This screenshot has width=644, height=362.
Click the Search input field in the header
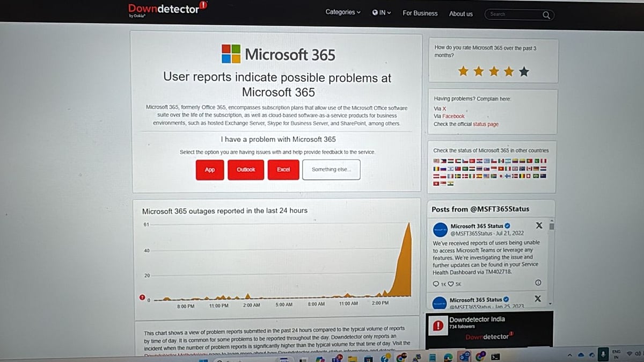click(513, 15)
